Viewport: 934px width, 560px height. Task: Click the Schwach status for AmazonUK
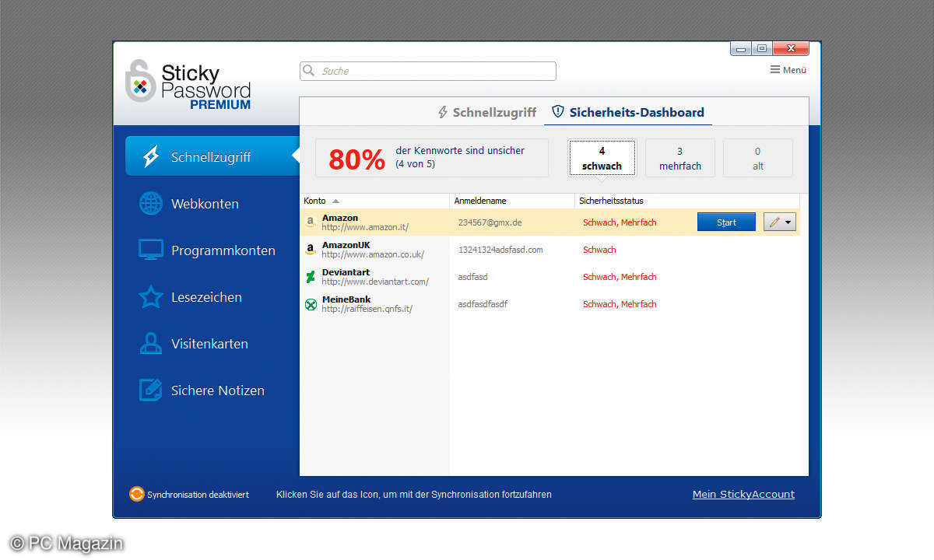click(x=599, y=250)
